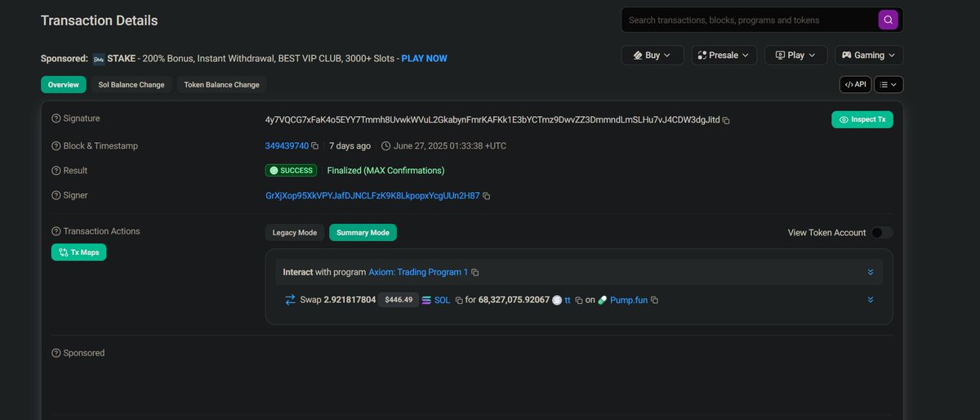
Task: Click the 68,327,075.92067 amount
Action: (x=514, y=301)
